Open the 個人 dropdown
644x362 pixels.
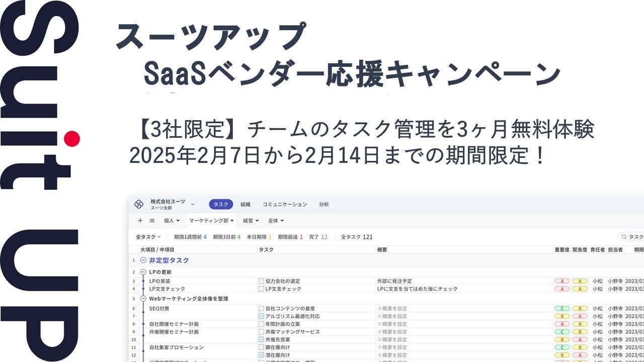(172, 220)
